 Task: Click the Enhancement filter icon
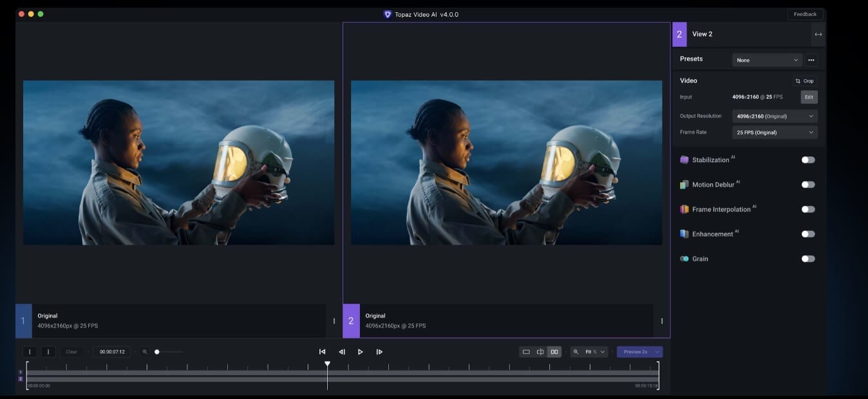pyautogui.click(x=684, y=234)
